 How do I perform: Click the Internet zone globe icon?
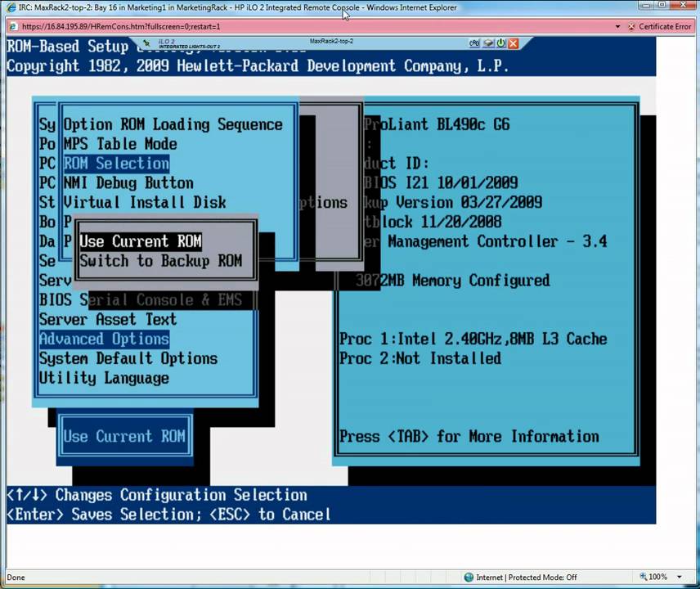tap(469, 577)
